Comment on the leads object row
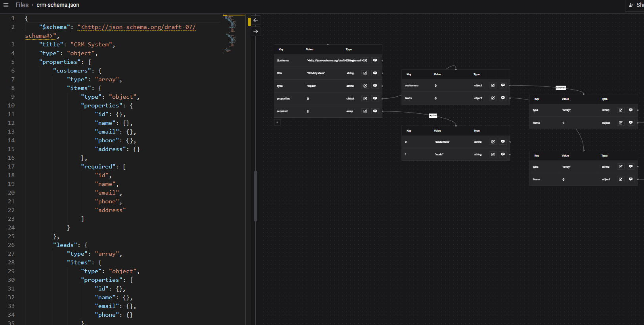 503,98
